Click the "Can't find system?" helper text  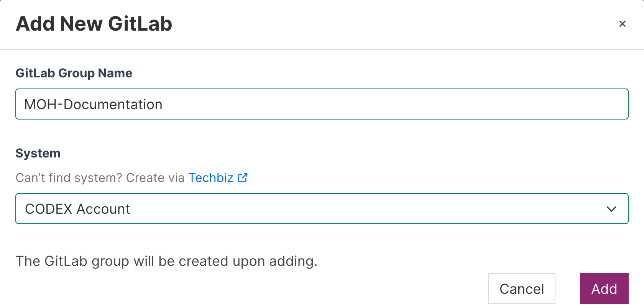[69, 178]
